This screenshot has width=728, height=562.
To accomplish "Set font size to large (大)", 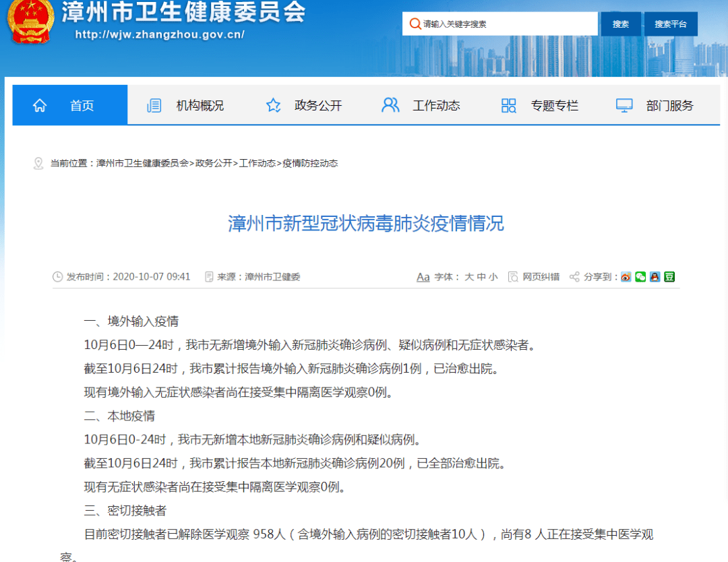I will point(468,277).
